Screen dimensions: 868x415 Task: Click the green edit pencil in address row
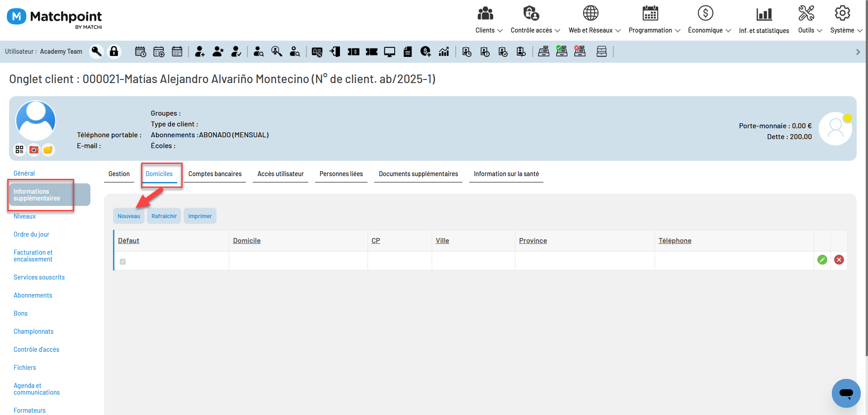822,260
